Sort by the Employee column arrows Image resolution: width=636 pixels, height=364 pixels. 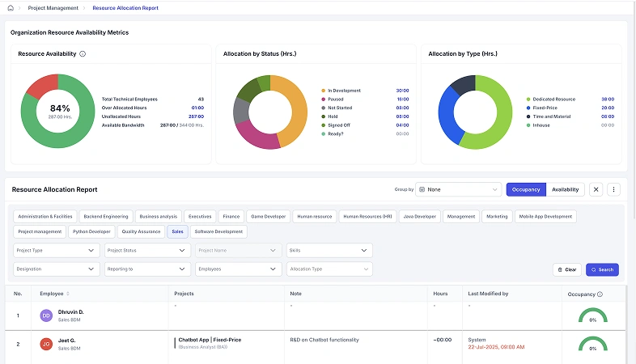click(x=68, y=294)
